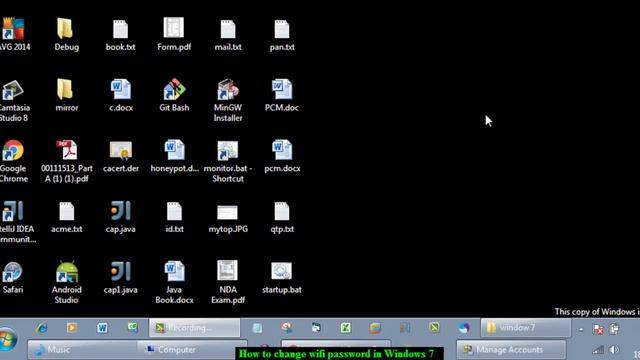Switch to the window 7 folder taskbar button
Screen dimensions: 640x360
(526, 327)
